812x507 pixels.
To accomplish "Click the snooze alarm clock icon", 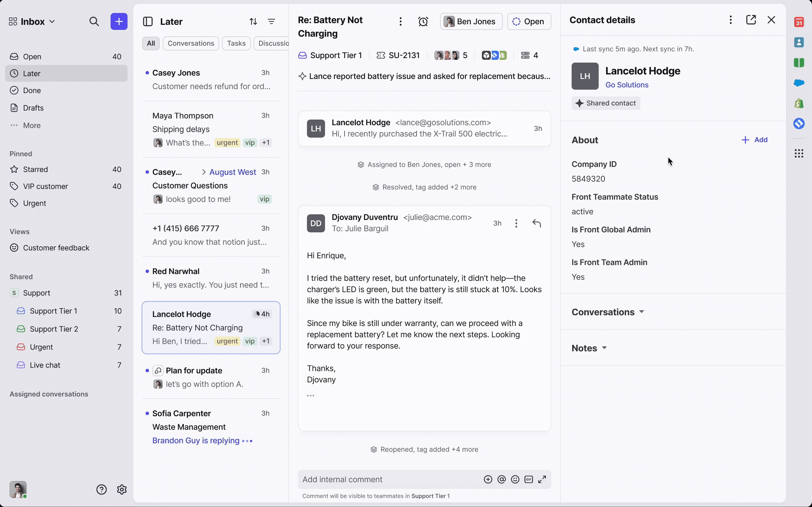I will [x=423, y=21].
